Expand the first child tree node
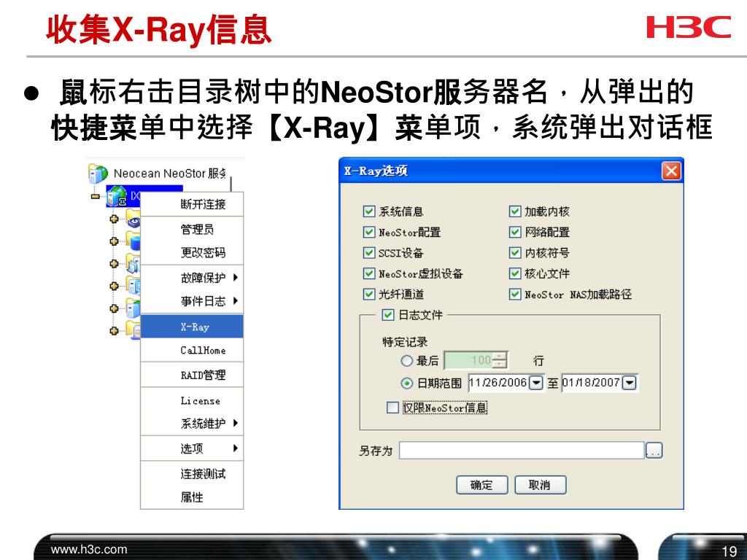Viewport: 747px width, 560px height. tap(113, 219)
